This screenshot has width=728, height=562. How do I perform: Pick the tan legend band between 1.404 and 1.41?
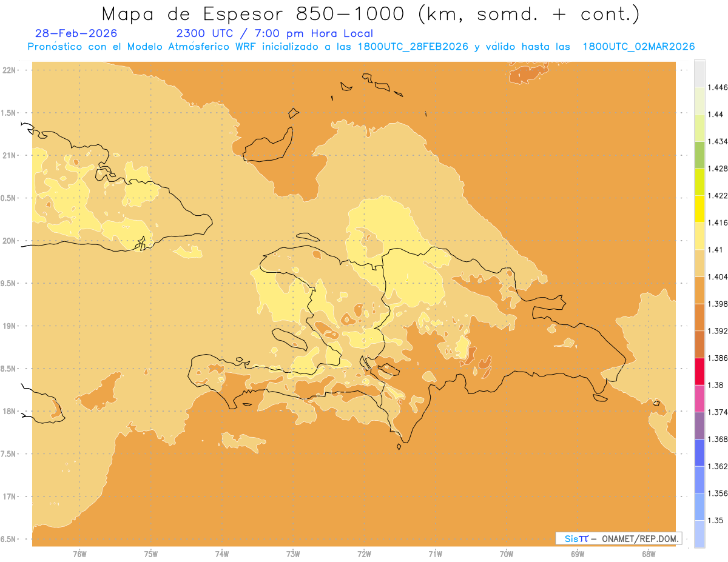(x=699, y=263)
